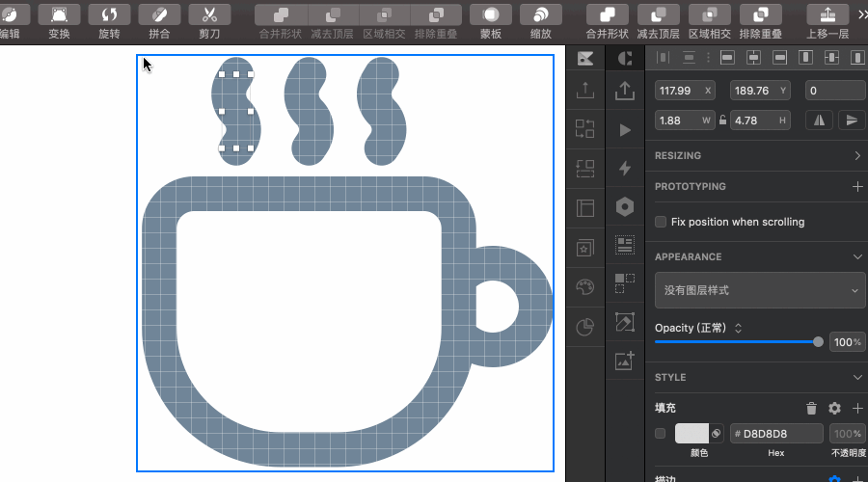The height and width of the screenshot is (482, 868).
Task: Enable Fix position when scrolling
Action: [661, 222]
